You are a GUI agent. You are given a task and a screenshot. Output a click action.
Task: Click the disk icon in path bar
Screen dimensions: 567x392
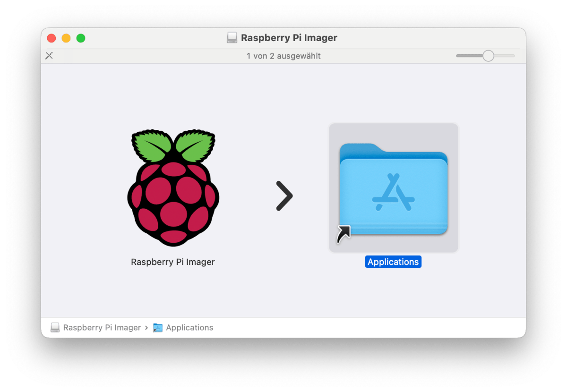pos(55,328)
